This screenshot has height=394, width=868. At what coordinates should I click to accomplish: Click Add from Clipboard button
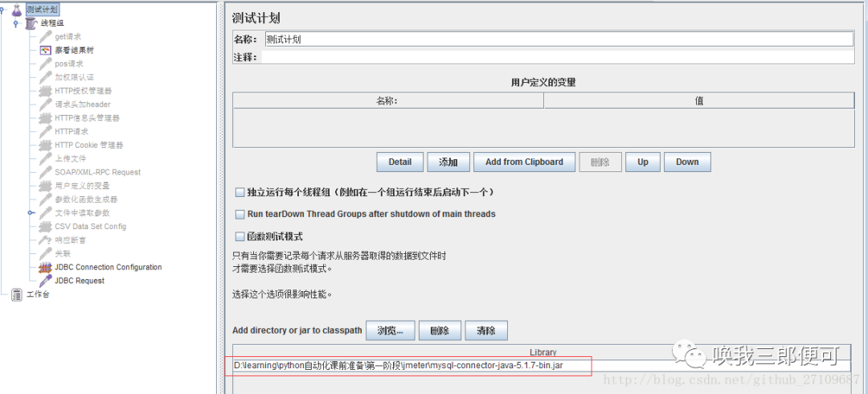[524, 162]
